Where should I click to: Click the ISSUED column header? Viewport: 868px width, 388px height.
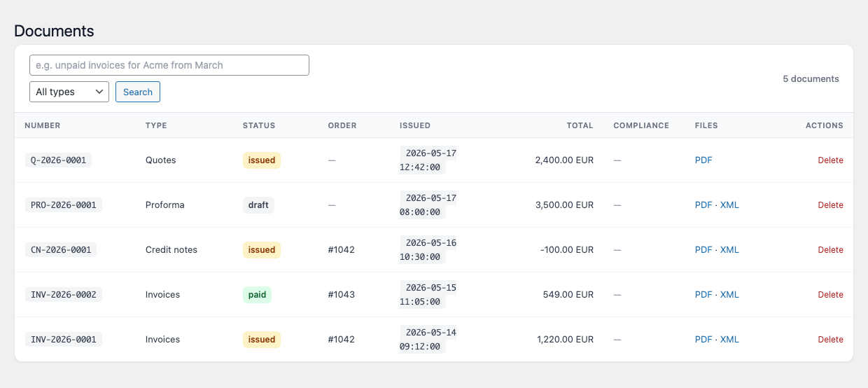coord(415,126)
